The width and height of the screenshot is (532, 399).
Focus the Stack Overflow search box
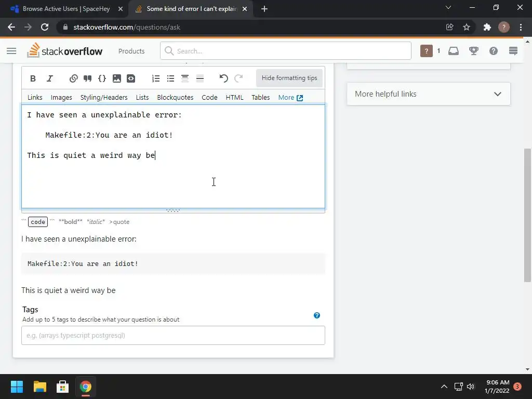pos(286,51)
